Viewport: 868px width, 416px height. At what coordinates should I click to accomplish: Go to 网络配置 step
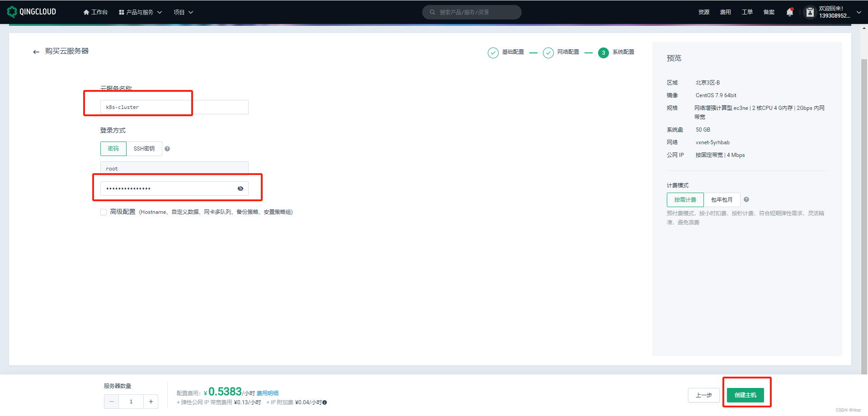[x=561, y=52]
